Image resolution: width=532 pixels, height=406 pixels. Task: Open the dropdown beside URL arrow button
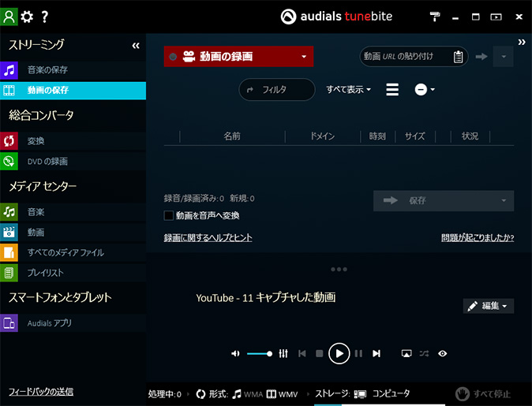point(504,57)
